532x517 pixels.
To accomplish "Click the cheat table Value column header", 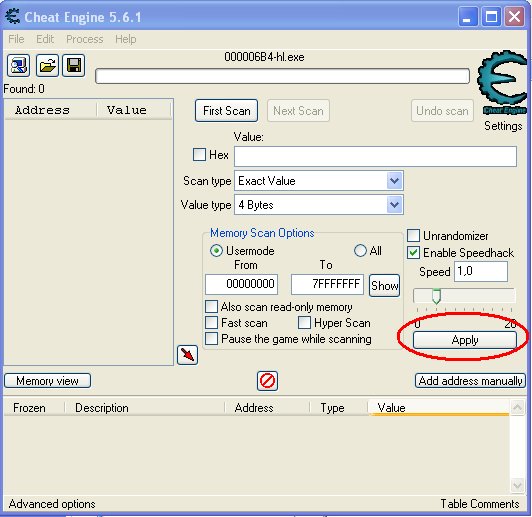I will pyautogui.click(x=438, y=407).
